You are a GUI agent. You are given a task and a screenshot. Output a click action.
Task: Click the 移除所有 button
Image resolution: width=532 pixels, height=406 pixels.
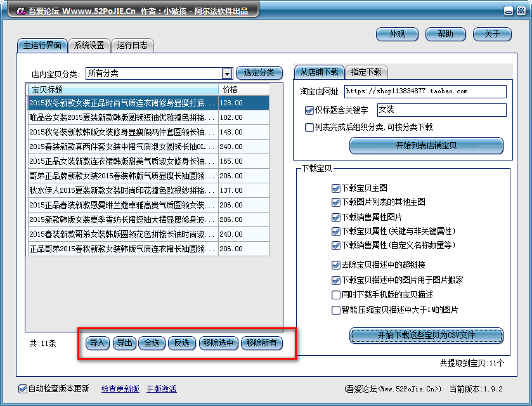click(x=262, y=343)
